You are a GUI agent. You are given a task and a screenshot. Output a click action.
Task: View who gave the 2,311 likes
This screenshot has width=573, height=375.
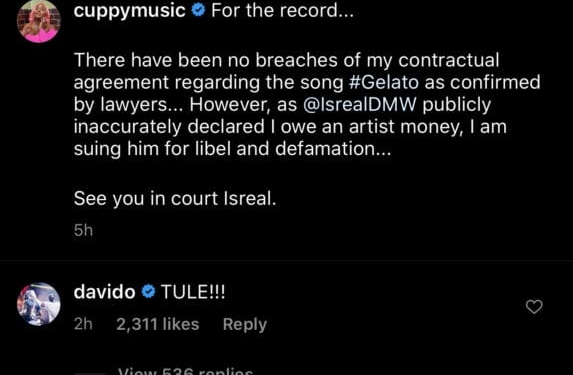[158, 324]
